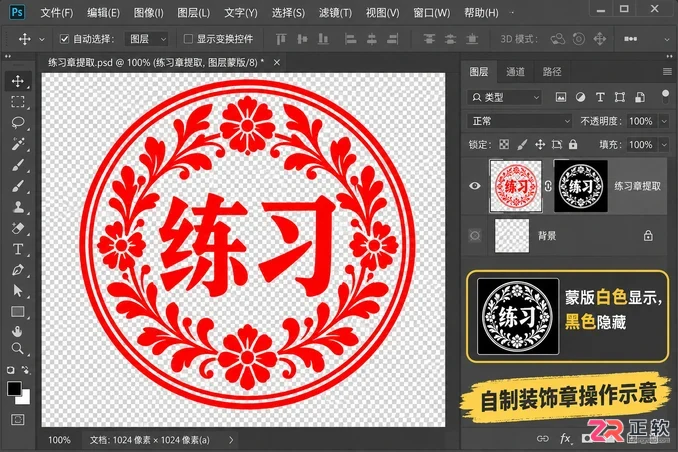Select the Clone Stamp tool
678x452 pixels.
pyautogui.click(x=18, y=207)
